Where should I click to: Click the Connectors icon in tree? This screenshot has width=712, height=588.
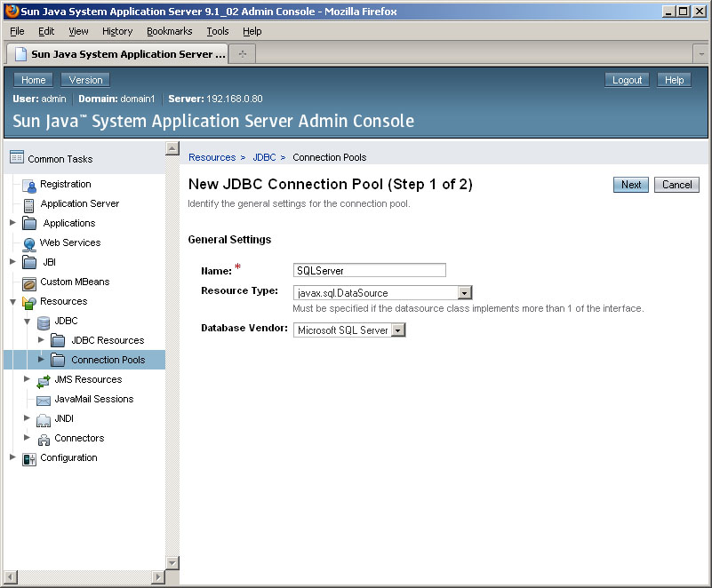point(44,440)
